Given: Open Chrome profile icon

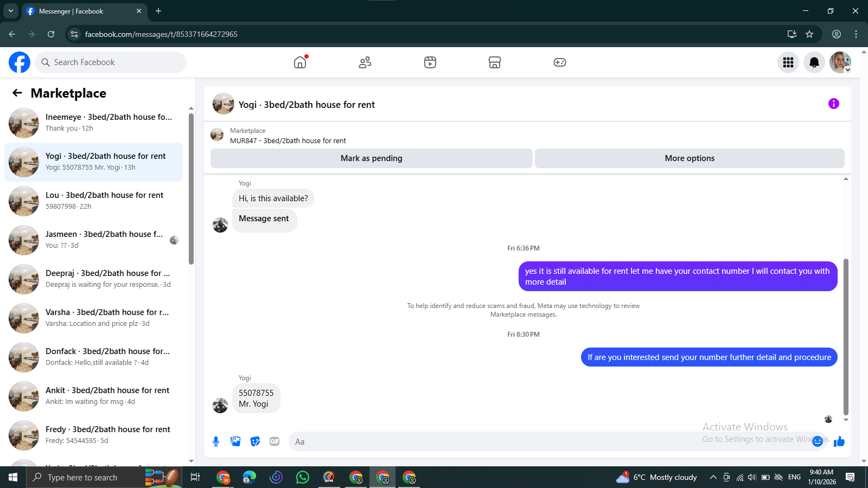Looking at the screenshot, I should pyautogui.click(x=837, y=34).
